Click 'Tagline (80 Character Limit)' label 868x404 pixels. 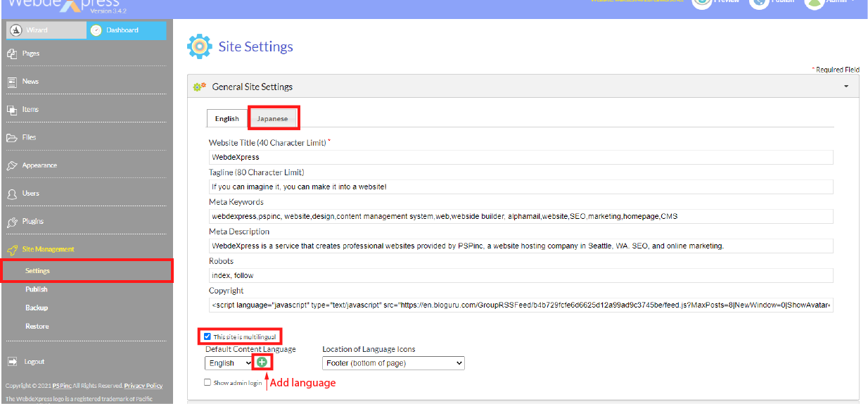tap(257, 172)
